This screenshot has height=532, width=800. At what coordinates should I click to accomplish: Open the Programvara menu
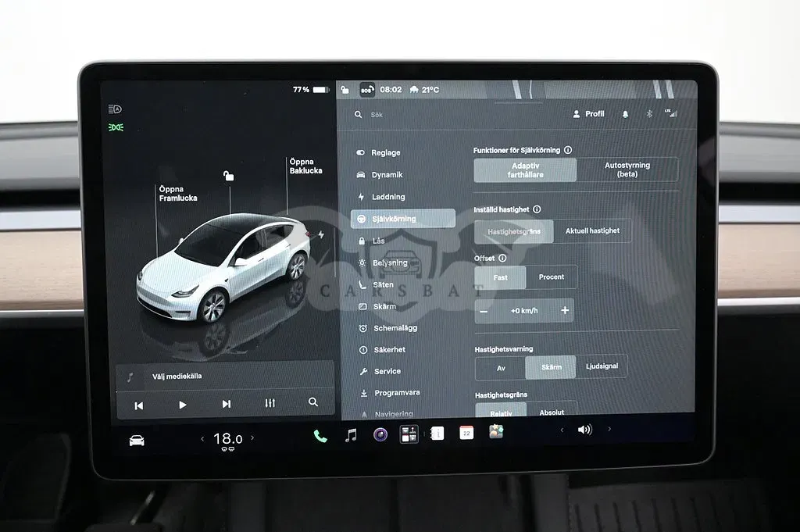click(390, 393)
